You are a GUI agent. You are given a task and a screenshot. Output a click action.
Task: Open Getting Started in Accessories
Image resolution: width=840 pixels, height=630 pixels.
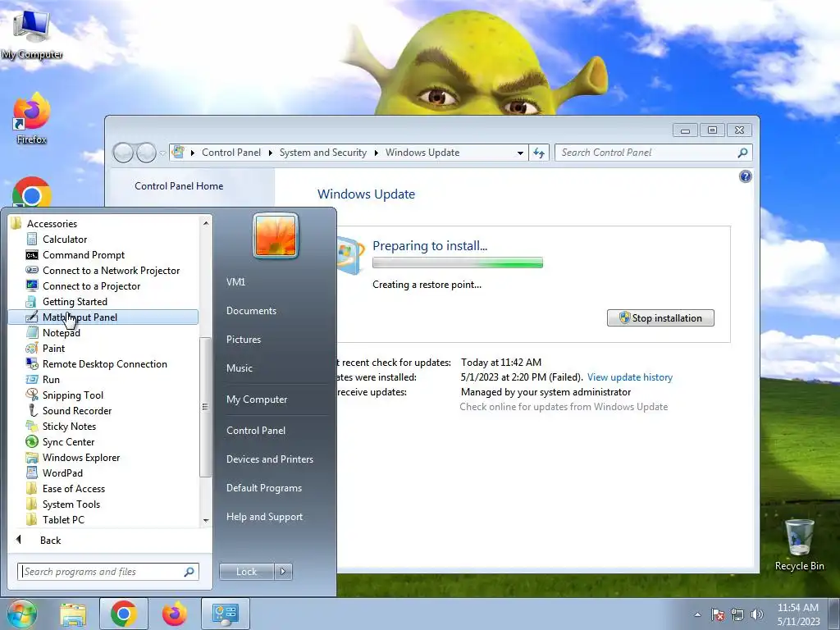75,302
